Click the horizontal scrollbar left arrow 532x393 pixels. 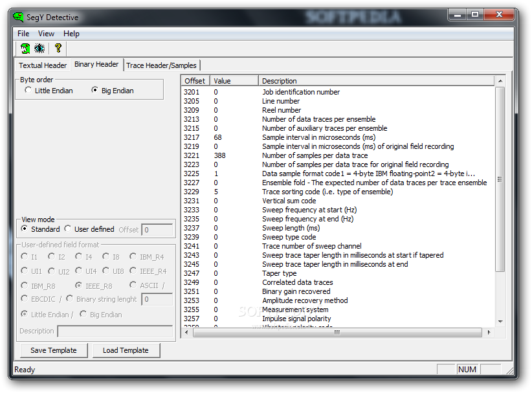[186, 332]
